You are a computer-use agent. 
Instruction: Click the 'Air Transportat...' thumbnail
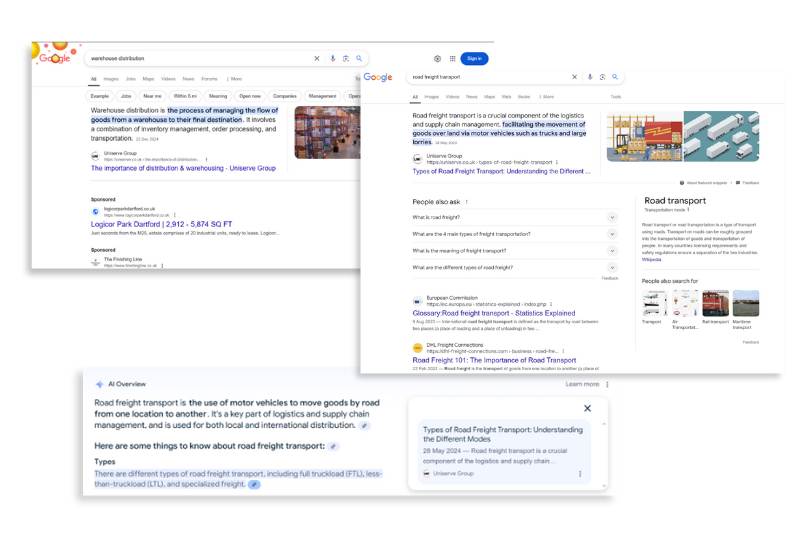coord(685,304)
